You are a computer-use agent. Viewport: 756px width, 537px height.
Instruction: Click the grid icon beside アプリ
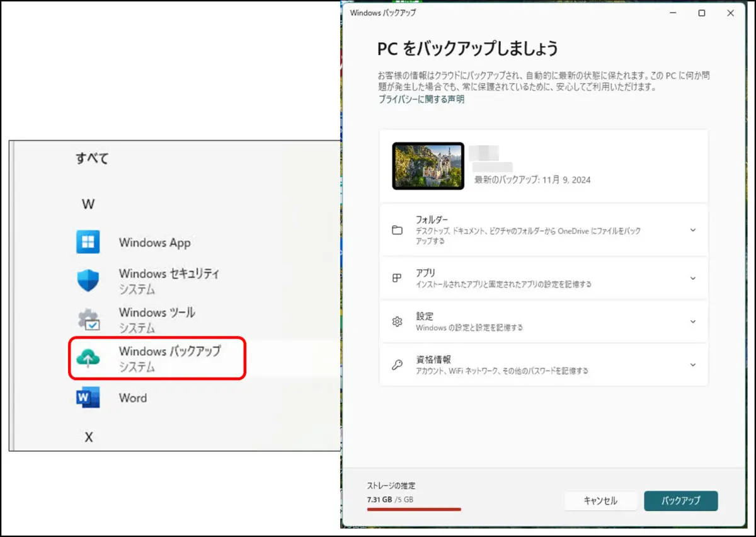[397, 278]
